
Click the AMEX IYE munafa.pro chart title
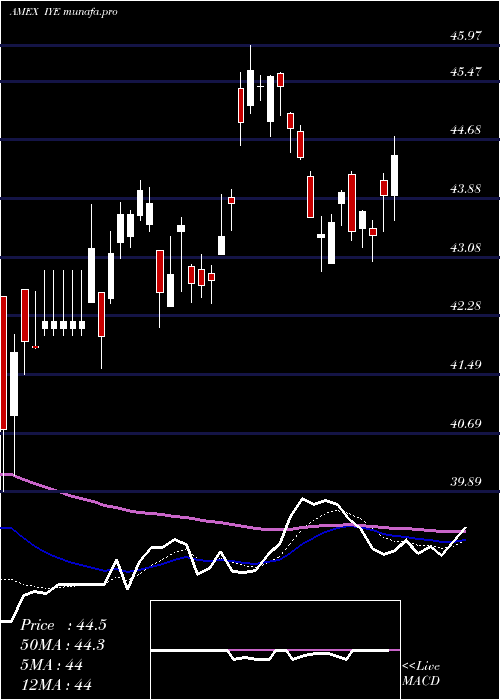click(x=63, y=12)
